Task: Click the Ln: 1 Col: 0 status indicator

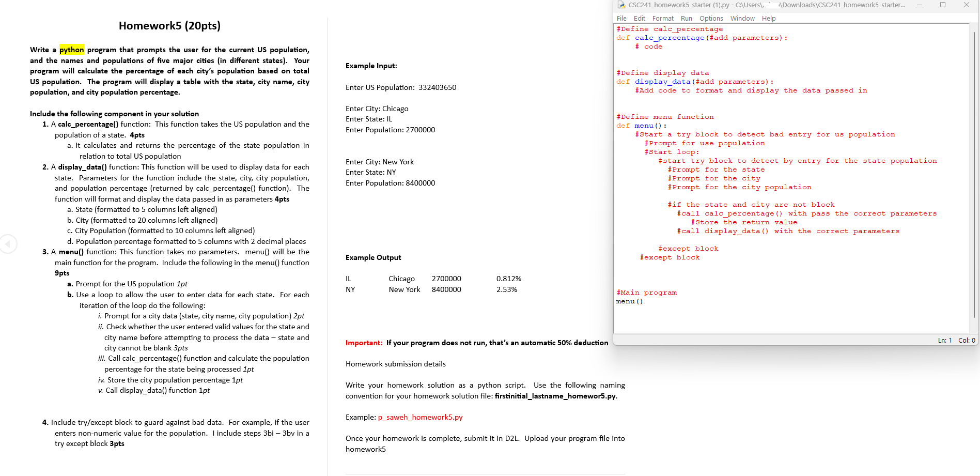Action: click(954, 340)
